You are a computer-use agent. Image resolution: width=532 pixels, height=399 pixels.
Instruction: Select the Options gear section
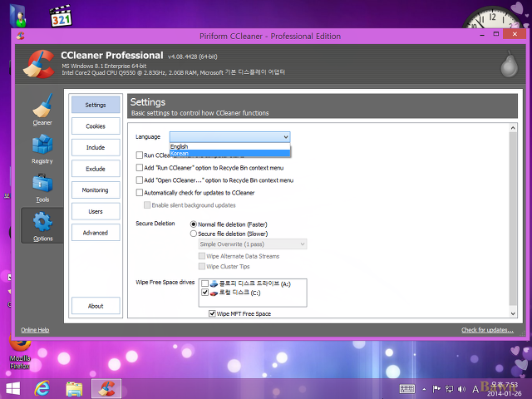pyautogui.click(x=42, y=226)
